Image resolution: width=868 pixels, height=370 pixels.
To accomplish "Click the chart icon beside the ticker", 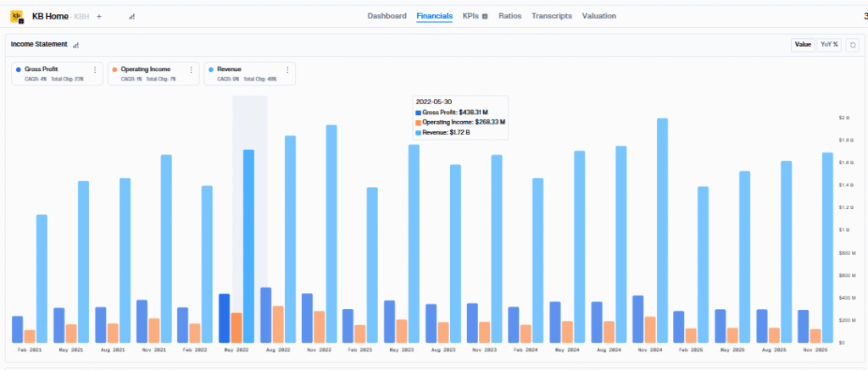I will (131, 16).
